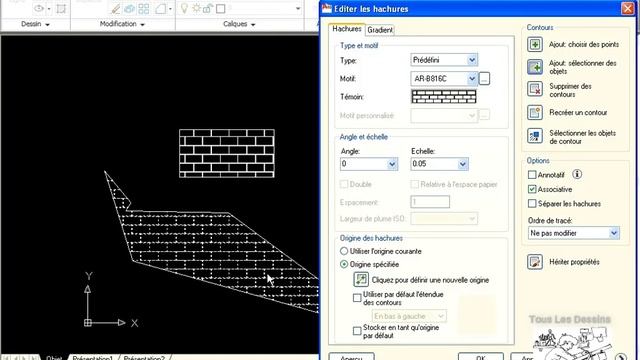
Task: Open the 'En bas à gauche' dropdown
Action: [x=409, y=316]
